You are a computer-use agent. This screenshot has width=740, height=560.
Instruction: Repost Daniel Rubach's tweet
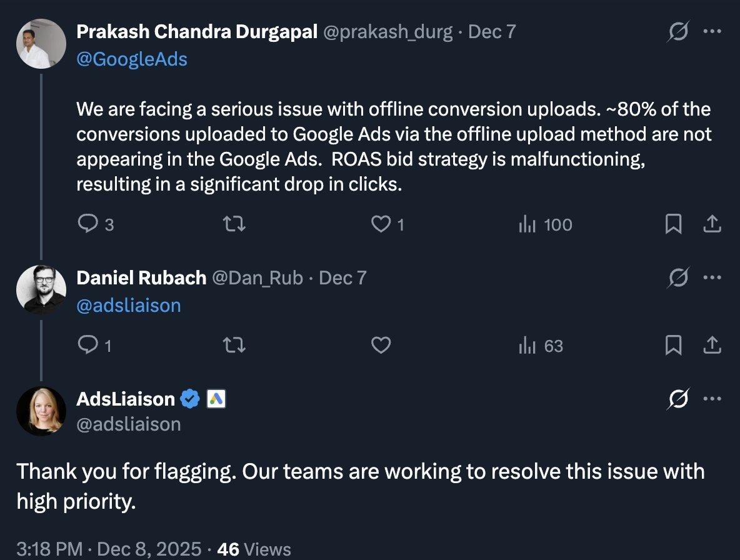point(234,345)
